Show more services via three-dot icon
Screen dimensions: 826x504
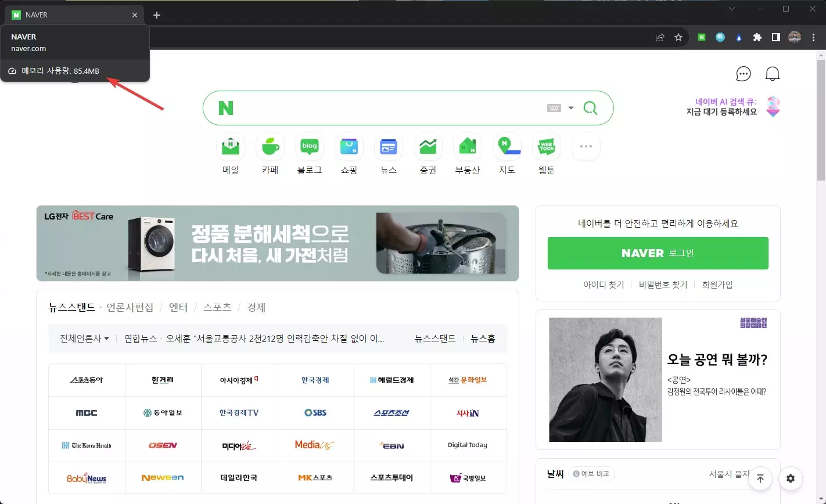click(586, 147)
